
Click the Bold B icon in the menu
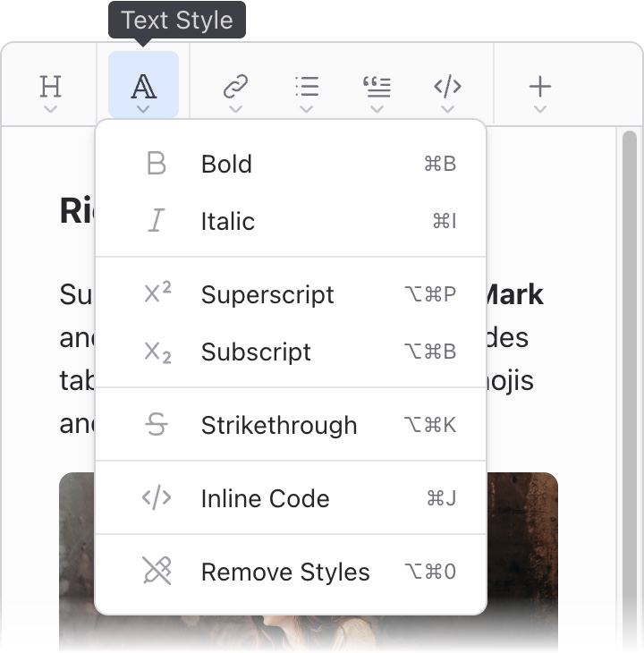pos(157,163)
